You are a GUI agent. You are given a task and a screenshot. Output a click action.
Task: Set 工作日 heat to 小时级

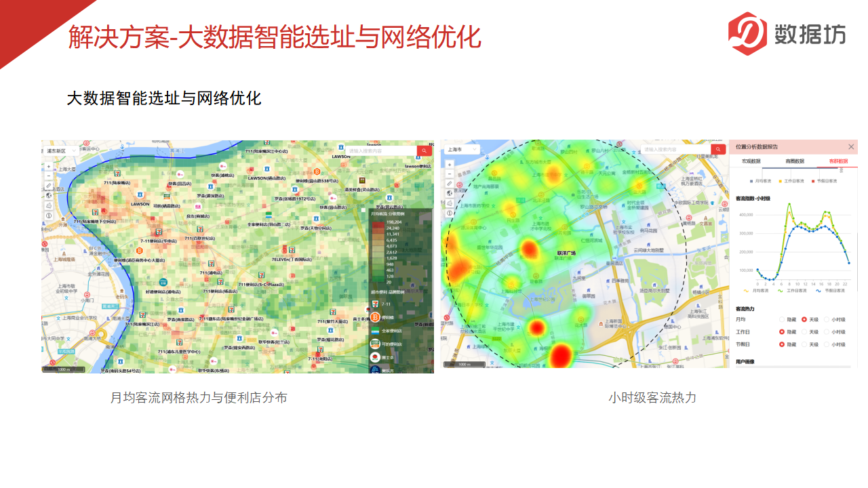[x=827, y=332]
